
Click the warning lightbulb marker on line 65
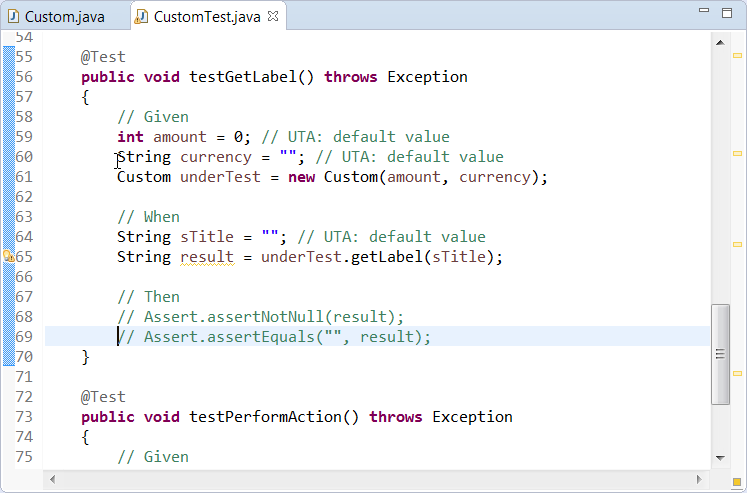(9, 257)
